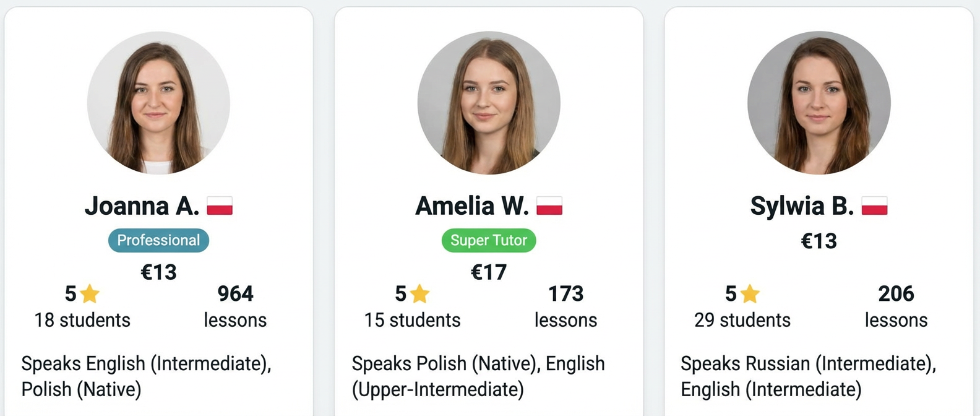Click Joanna's €13 price label
Image resolution: width=980 pixels, height=416 pixels.
(x=159, y=271)
